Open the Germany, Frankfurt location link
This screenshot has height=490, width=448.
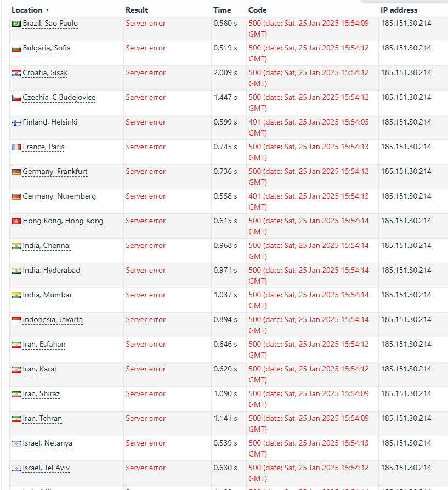pos(55,172)
